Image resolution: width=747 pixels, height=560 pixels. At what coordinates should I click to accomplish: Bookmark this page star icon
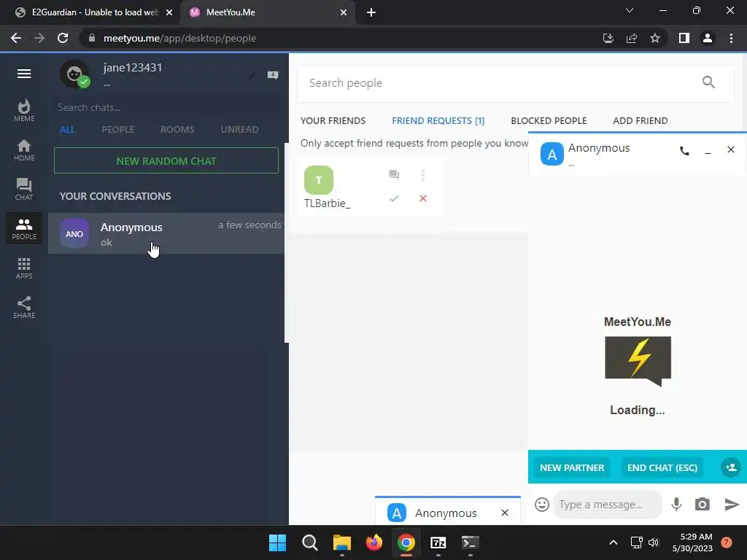point(655,38)
